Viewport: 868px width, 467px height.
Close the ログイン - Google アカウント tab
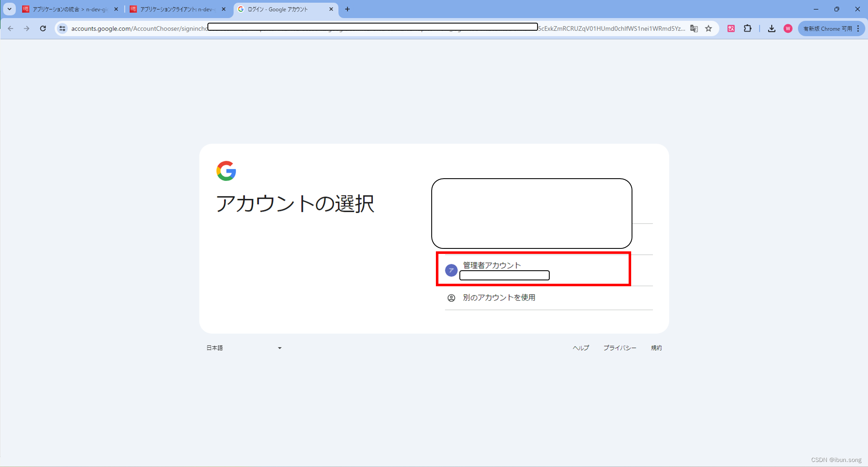(x=331, y=9)
